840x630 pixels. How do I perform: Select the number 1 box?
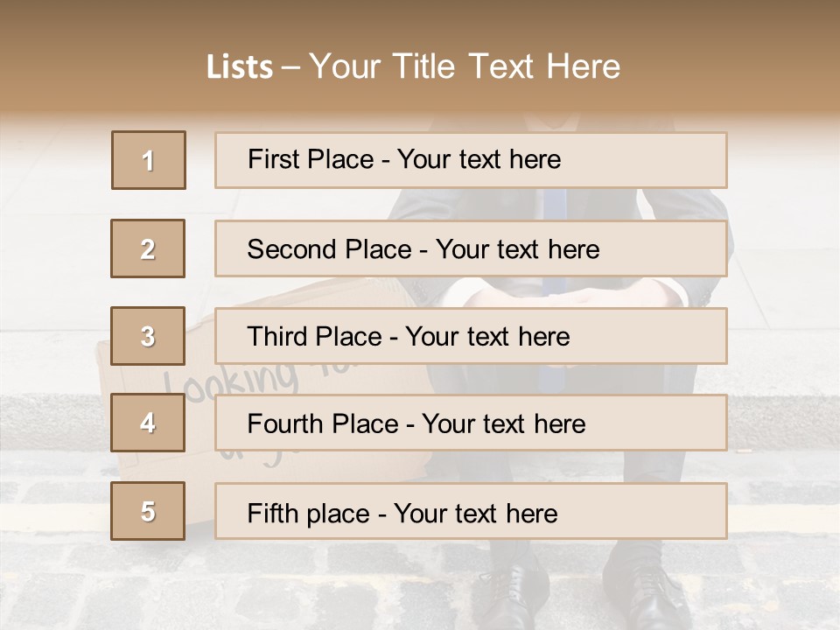(x=149, y=160)
